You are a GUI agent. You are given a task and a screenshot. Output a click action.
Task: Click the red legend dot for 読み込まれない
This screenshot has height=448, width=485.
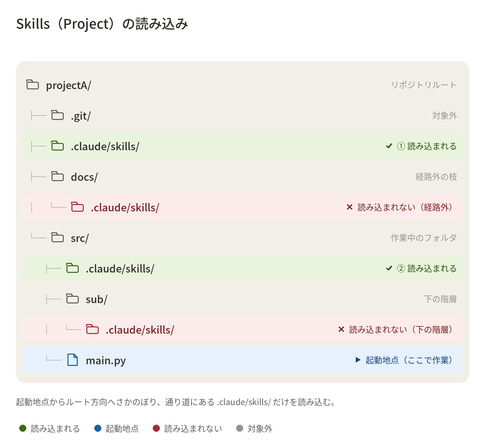156,428
